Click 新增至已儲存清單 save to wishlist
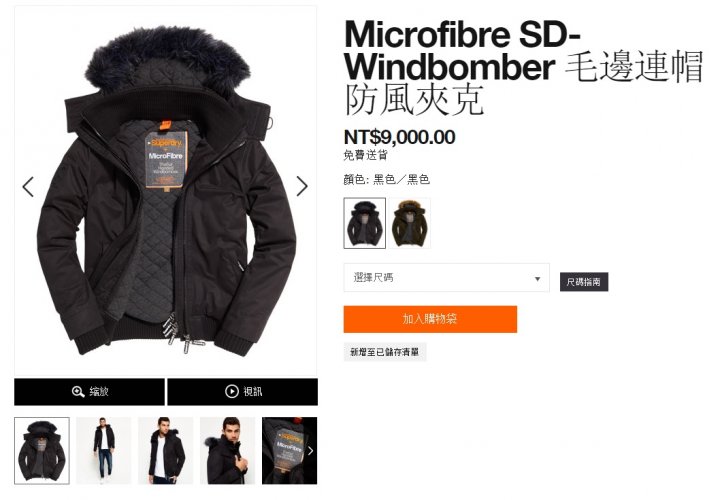The width and height of the screenshot is (720, 500). [x=385, y=352]
